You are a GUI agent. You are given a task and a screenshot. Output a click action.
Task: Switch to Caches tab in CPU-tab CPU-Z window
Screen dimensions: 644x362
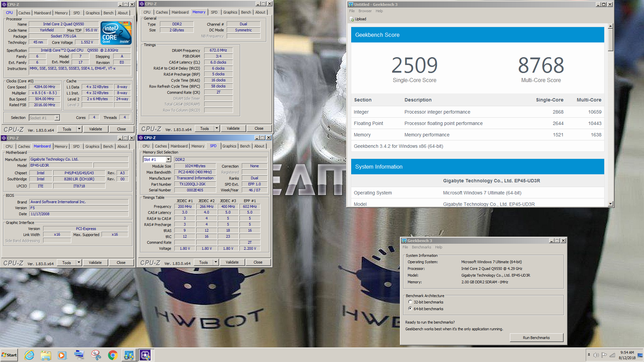[x=24, y=13]
